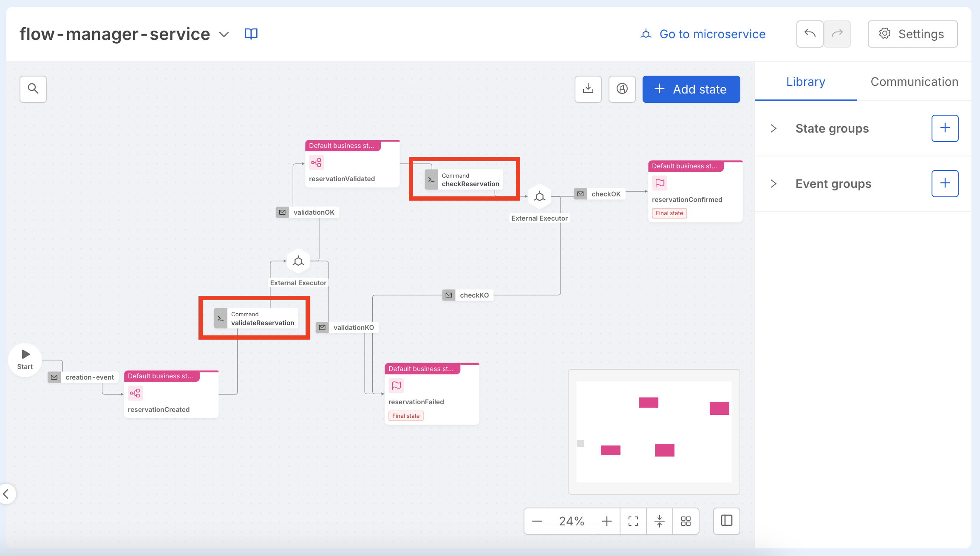Toggle the right side panel visibility
980x556 pixels.
[x=726, y=521]
